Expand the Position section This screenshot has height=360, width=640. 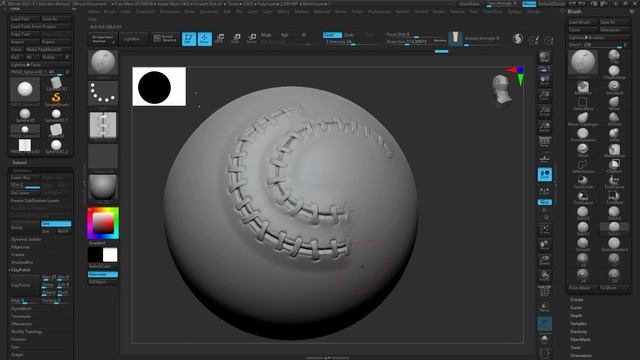tap(19, 340)
